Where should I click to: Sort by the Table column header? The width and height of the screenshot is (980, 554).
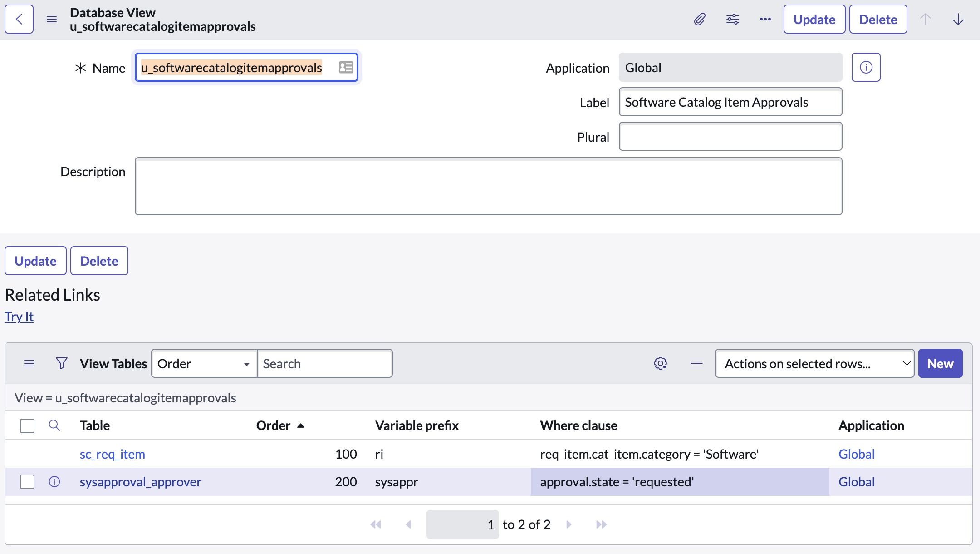pyautogui.click(x=95, y=425)
